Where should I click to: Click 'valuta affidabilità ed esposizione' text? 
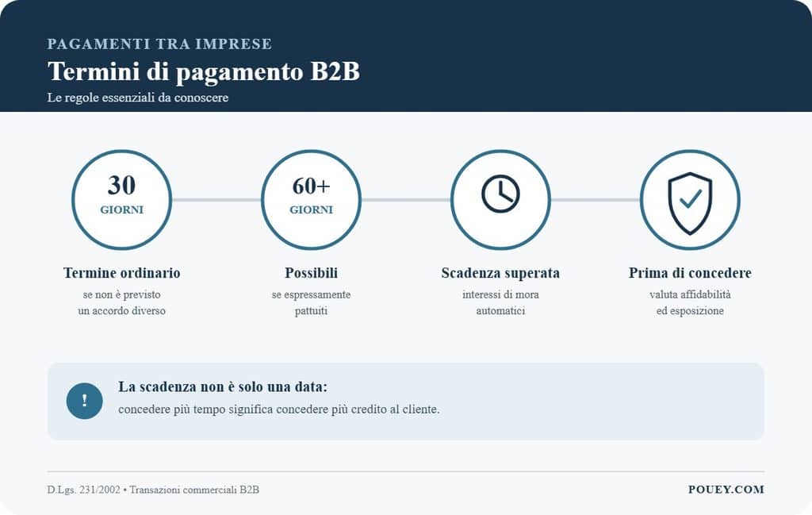tap(690, 302)
